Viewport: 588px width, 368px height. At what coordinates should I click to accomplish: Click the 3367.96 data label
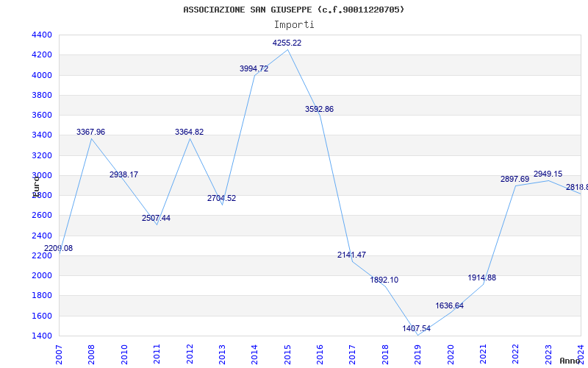[90, 132]
